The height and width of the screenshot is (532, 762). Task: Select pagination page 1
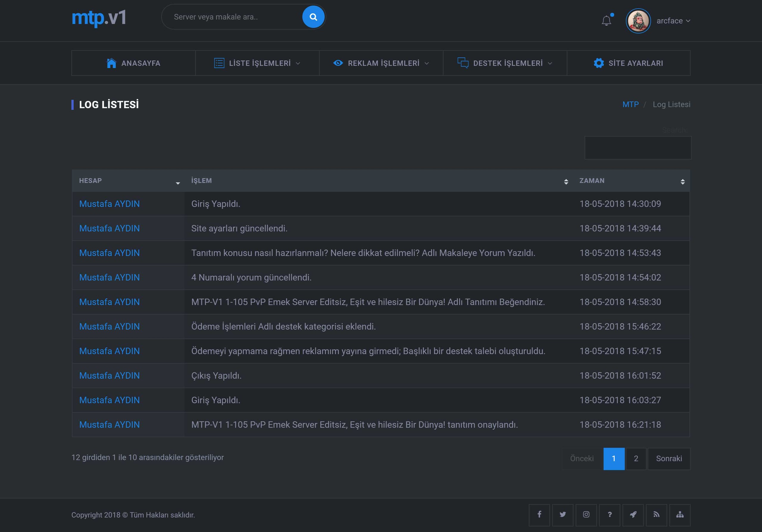pos(614,459)
